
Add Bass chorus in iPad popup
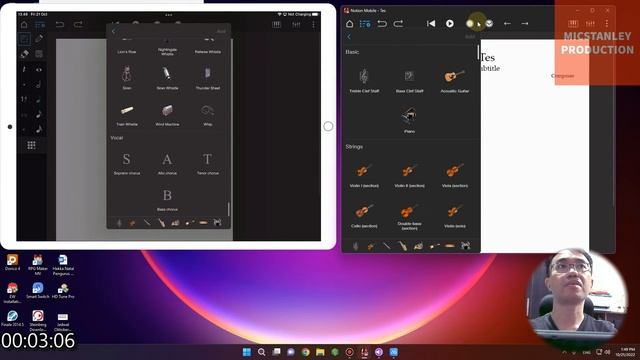click(167, 200)
